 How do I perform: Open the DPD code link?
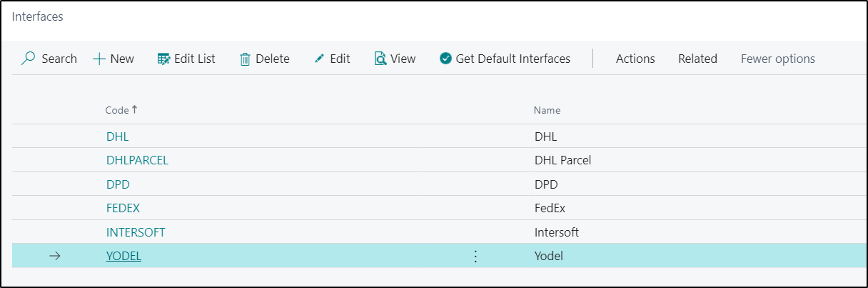118,184
